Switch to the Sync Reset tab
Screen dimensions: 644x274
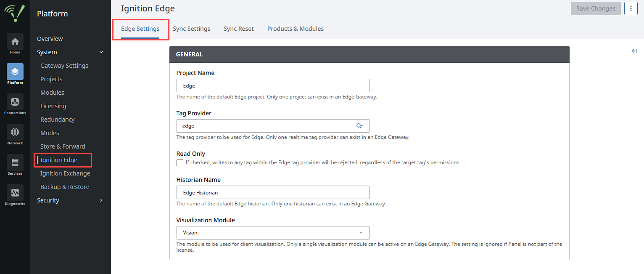(239, 29)
